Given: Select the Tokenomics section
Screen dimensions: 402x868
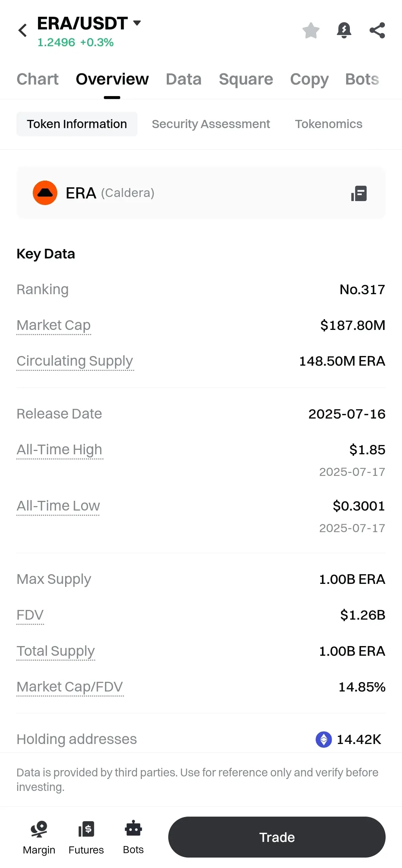Looking at the screenshot, I should point(329,124).
